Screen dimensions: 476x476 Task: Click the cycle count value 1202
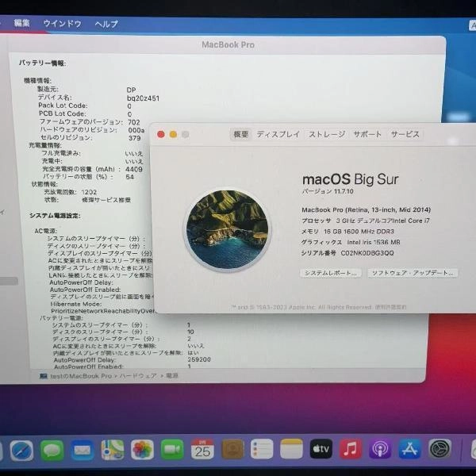89,192
